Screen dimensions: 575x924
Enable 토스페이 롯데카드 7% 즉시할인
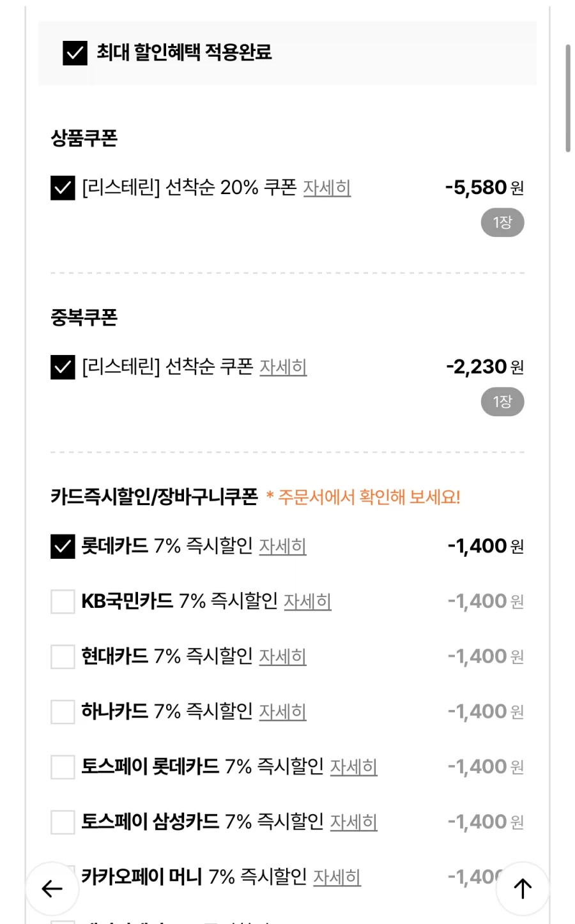pos(61,766)
